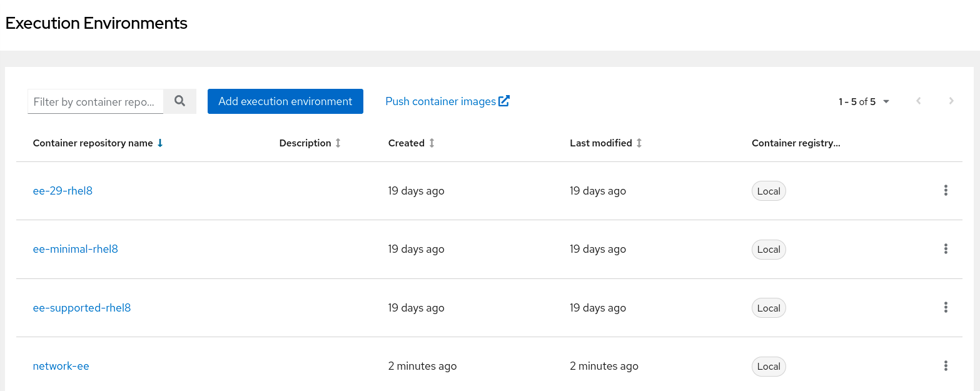Click the external link icon beside Push container images
The image size is (980, 391).
[505, 100]
